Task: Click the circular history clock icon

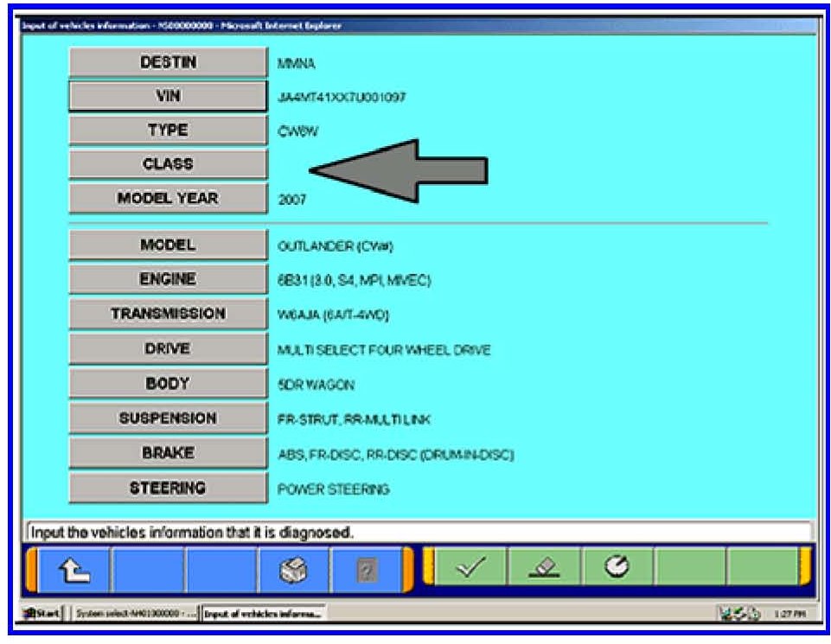Action: coord(616,571)
